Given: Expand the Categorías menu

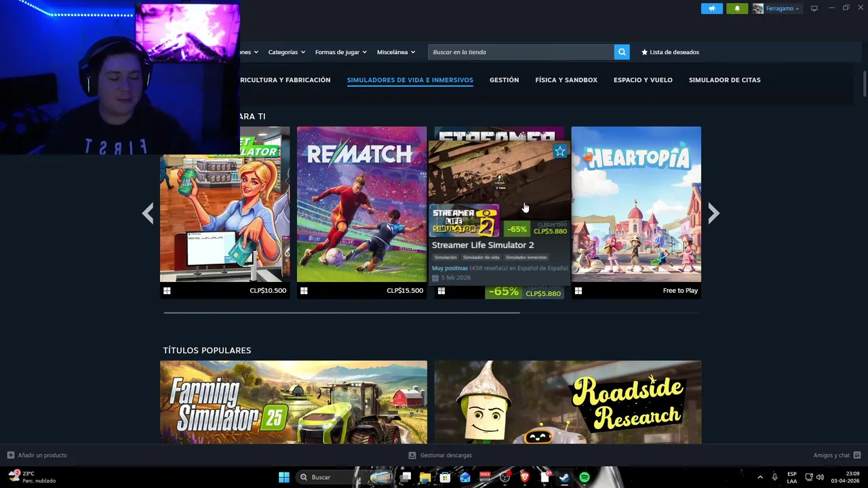Looking at the screenshot, I should [x=286, y=52].
